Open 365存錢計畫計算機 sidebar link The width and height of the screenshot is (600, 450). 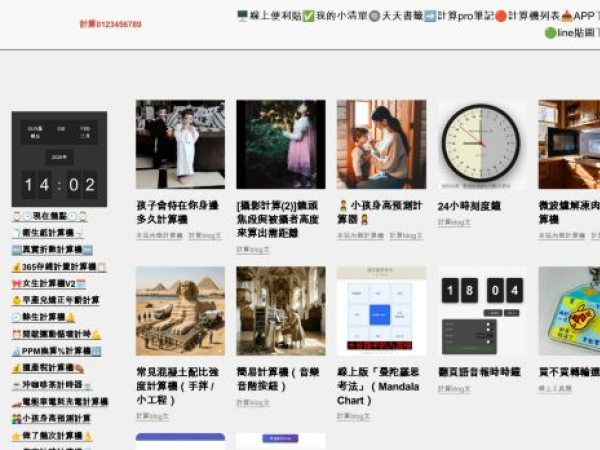pyautogui.click(x=58, y=268)
